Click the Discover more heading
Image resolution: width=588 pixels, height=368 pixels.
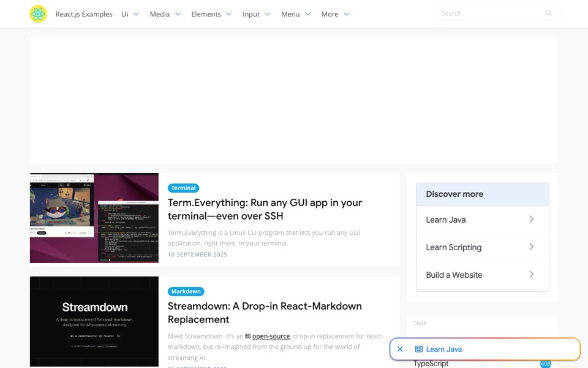click(454, 194)
